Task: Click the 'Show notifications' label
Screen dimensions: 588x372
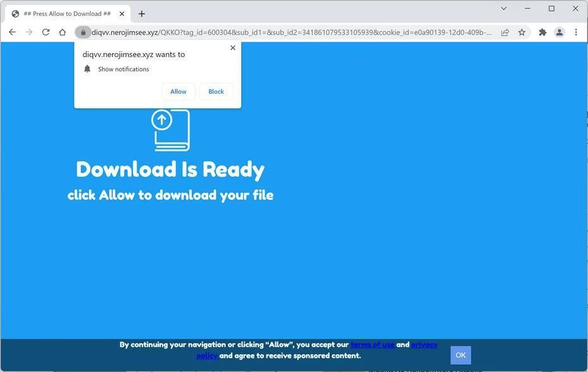Action: coord(123,69)
